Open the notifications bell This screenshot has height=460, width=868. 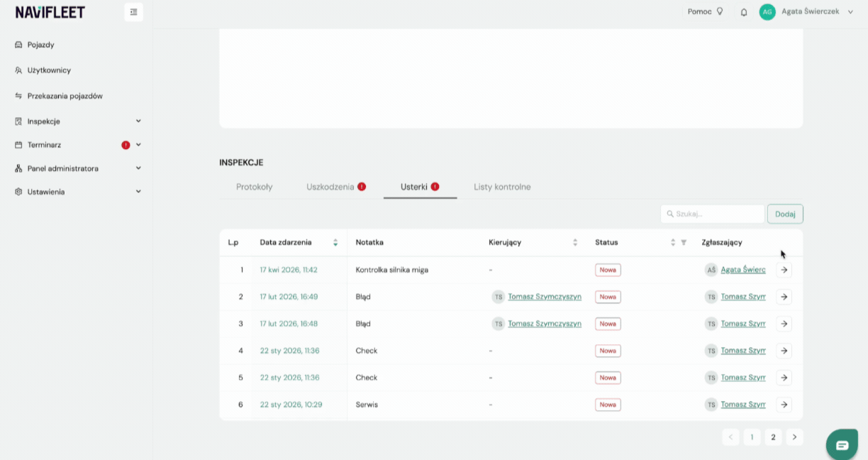tap(744, 12)
